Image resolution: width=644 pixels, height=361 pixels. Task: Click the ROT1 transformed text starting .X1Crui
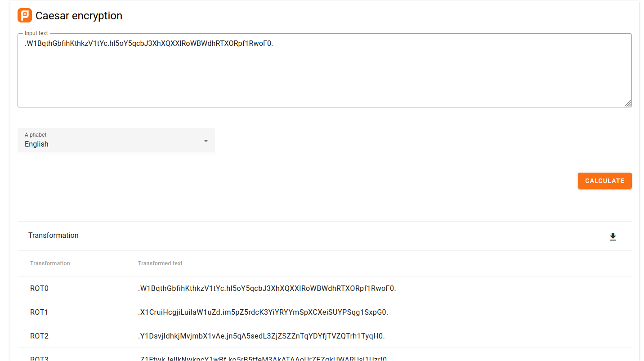[263, 312]
